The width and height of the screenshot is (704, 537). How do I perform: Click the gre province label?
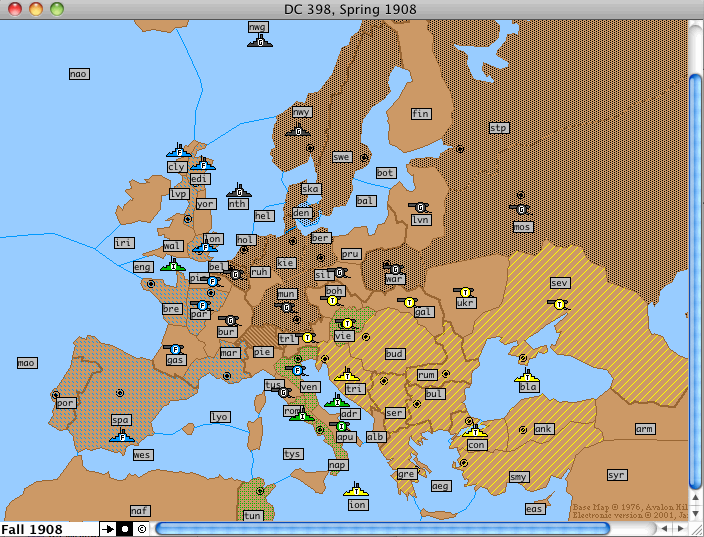[x=407, y=474]
